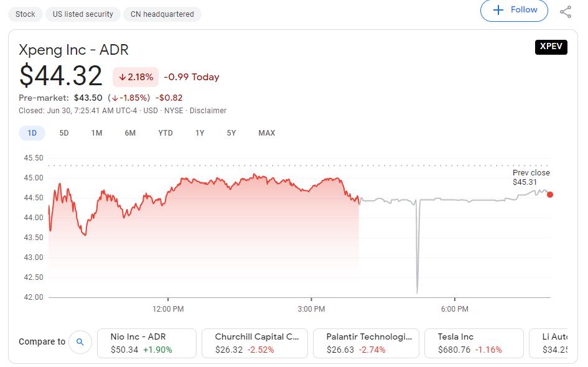588x367 pixels.
Task: Click the CN headquartered chip
Action: (162, 14)
